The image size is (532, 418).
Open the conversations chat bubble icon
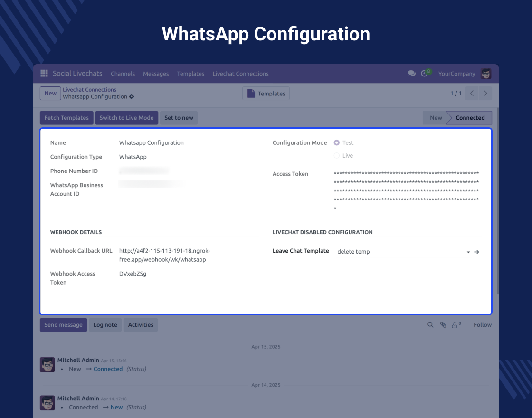coord(411,74)
